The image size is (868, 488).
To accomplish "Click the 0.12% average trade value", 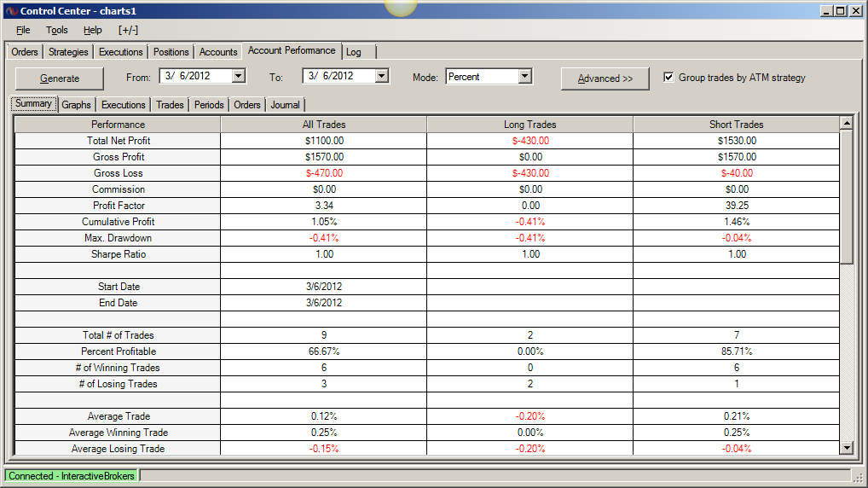I will coord(324,416).
